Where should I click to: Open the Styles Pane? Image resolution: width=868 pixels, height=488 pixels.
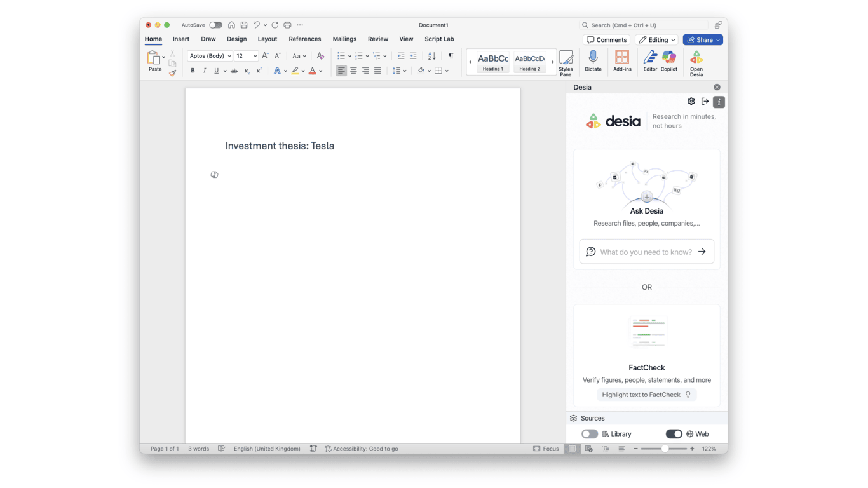[566, 64]
